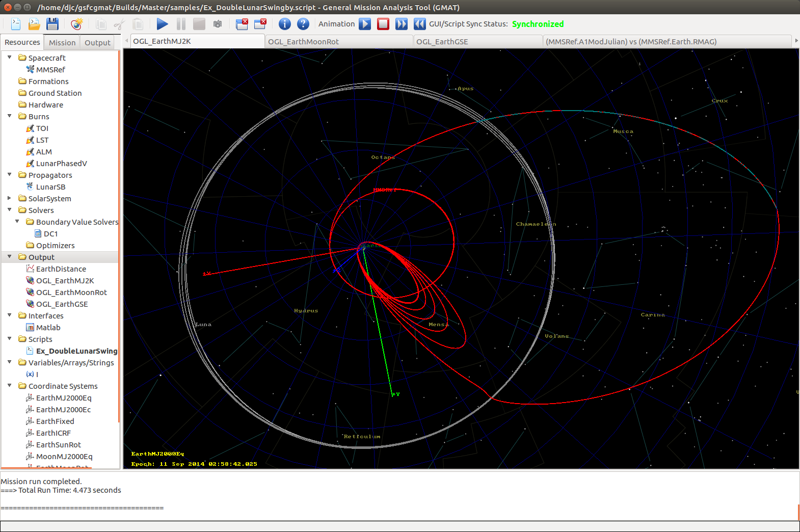800x532 pixels.
Task: Click the Close All windows icon
Action: tap(242, 24)
